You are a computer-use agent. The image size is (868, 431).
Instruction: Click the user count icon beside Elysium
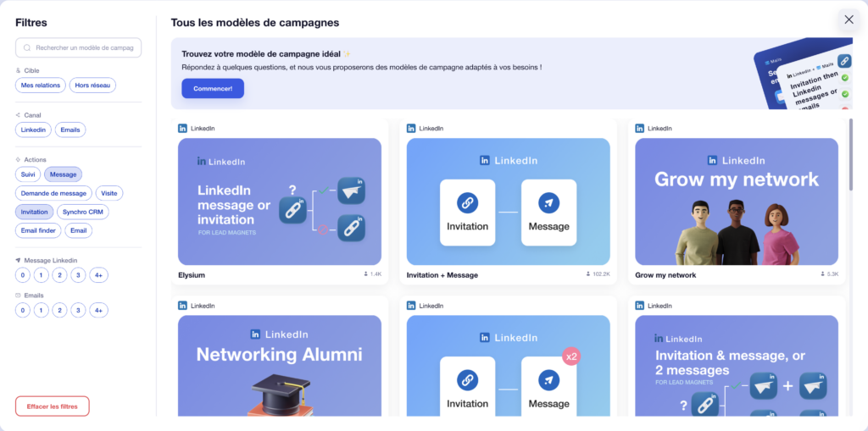(x=365, y=274)
